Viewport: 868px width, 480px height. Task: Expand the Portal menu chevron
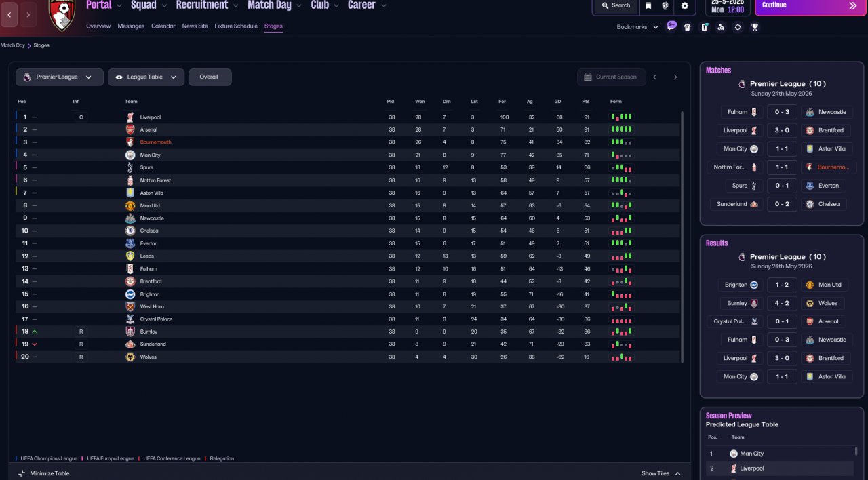[119, 6]
